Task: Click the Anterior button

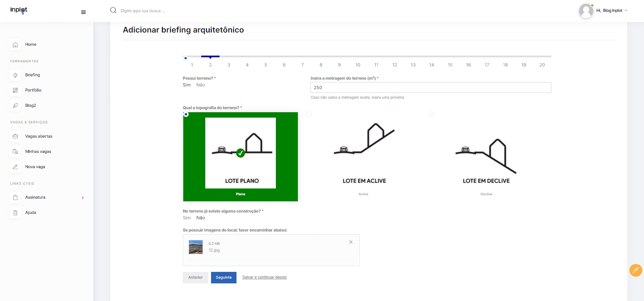Action: [195, 278]
